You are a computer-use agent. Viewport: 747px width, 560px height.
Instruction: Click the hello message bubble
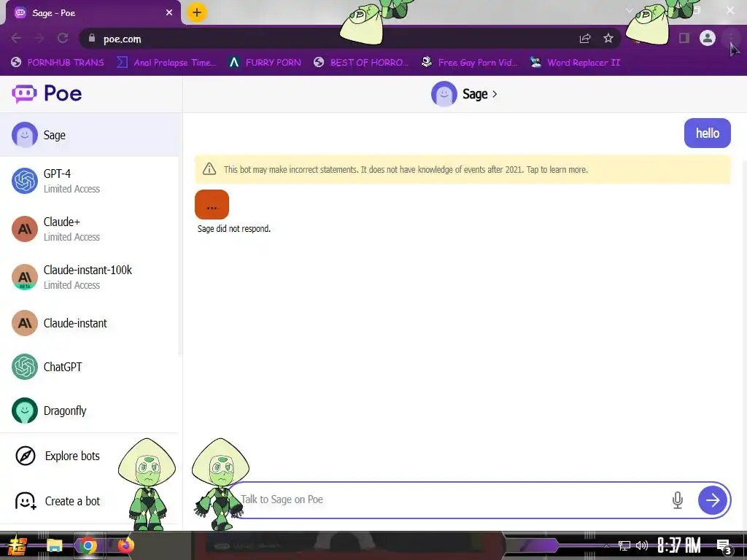(x=707, y=133)
